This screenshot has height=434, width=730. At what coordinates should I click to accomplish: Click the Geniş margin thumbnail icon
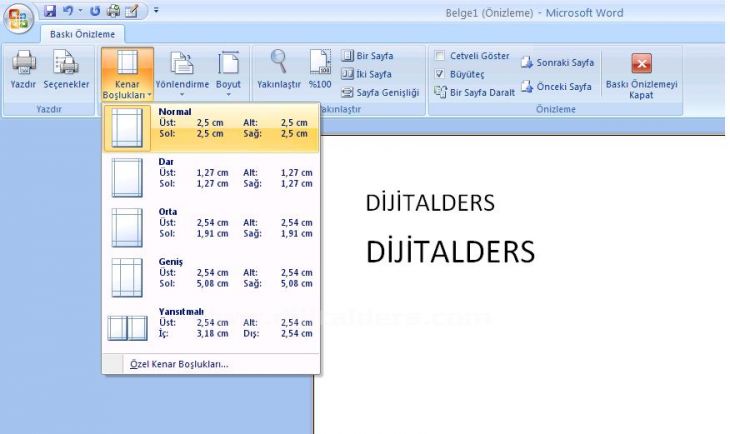click(x=127, y=278)
